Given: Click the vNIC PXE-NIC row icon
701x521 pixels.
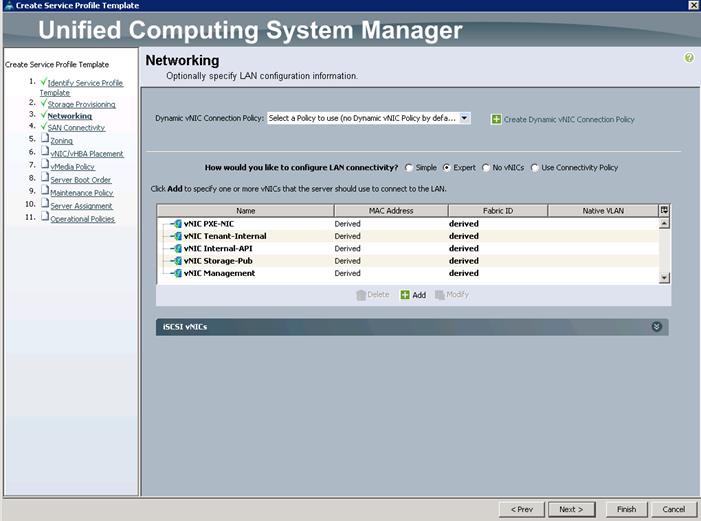Looking at the screenshot, I should point(177,224).
